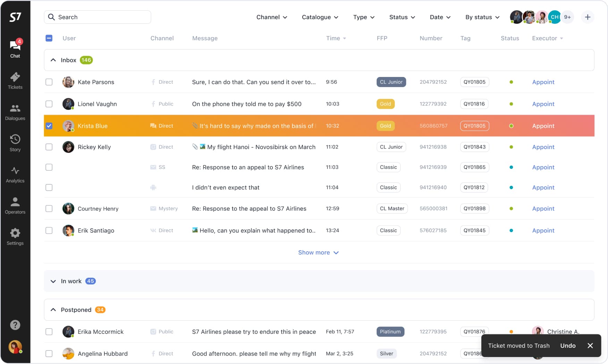Click the VK channel icon in Erik Santiago row
The image size is (608, 364).
click(x=153, y=231)
